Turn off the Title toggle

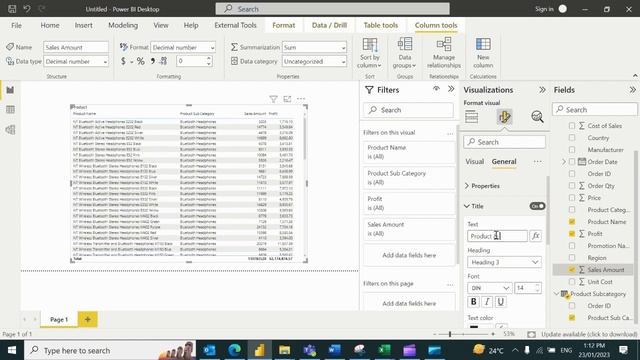coord(537,206)
